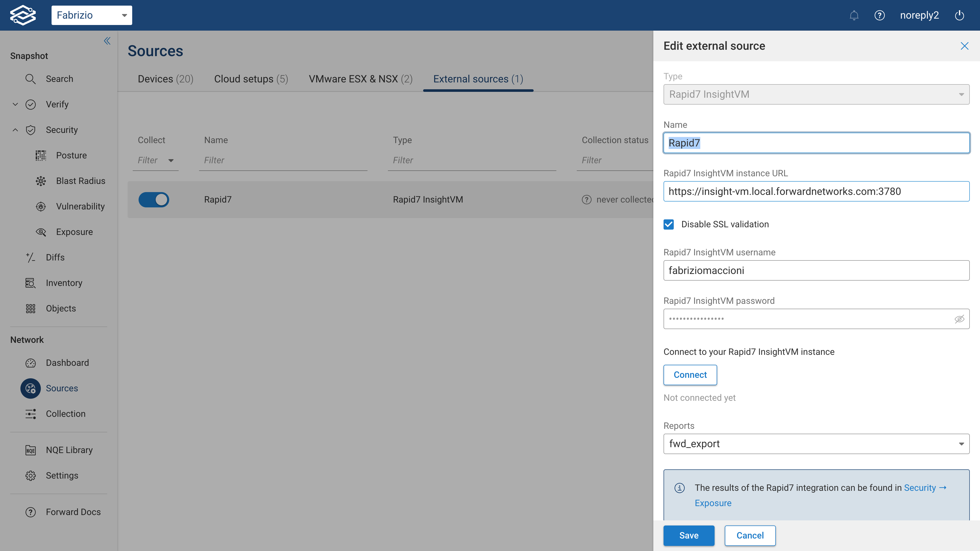
Task: Open the Devices tab
Action: (165, 79)
